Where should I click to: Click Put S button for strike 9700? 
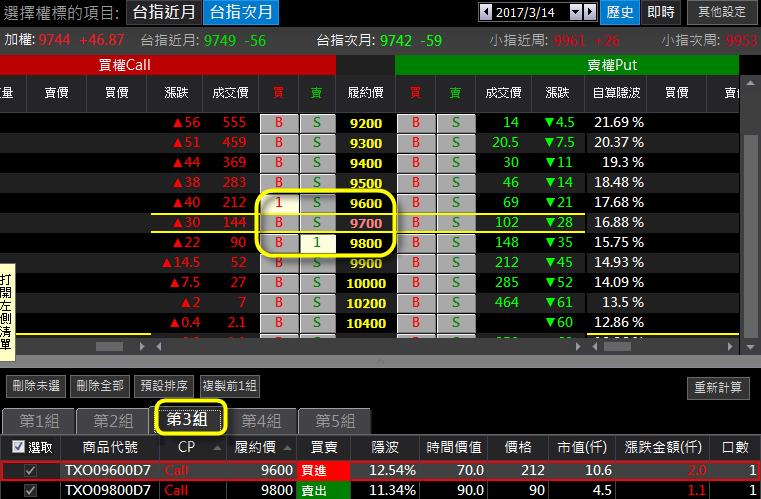[456, 223]
